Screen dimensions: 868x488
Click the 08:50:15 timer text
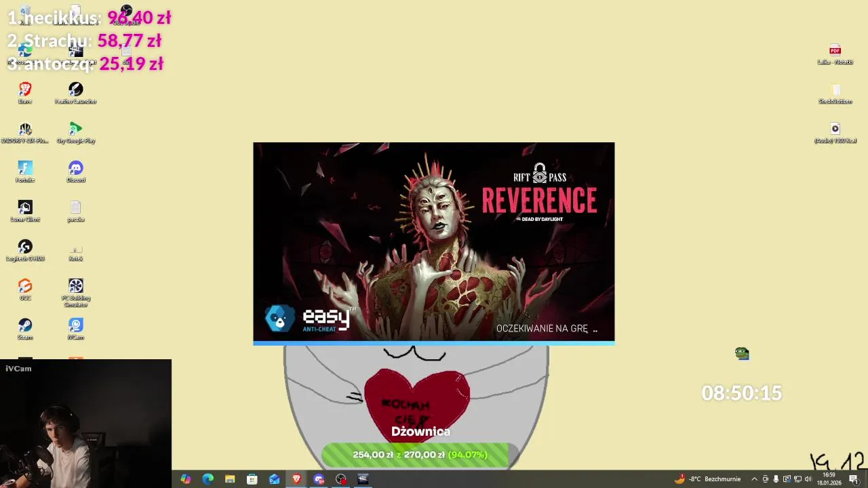(x=742, y=393)
